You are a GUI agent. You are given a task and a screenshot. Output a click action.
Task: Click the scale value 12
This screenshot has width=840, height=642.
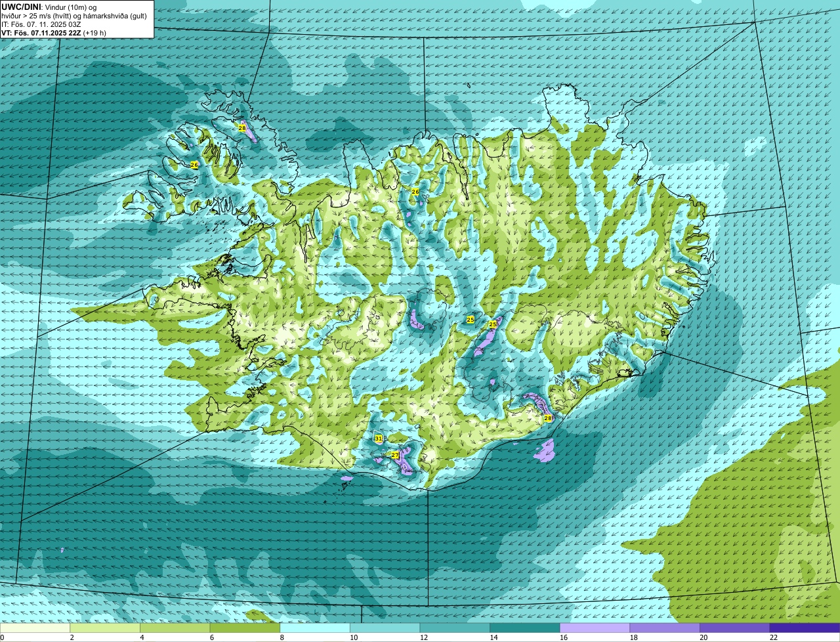(x=423, y=637)
